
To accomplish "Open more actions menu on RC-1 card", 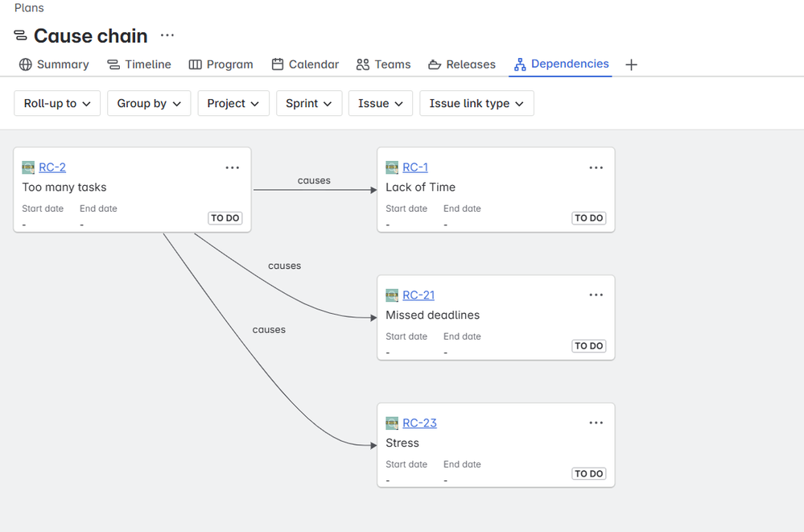I will 596,167.
